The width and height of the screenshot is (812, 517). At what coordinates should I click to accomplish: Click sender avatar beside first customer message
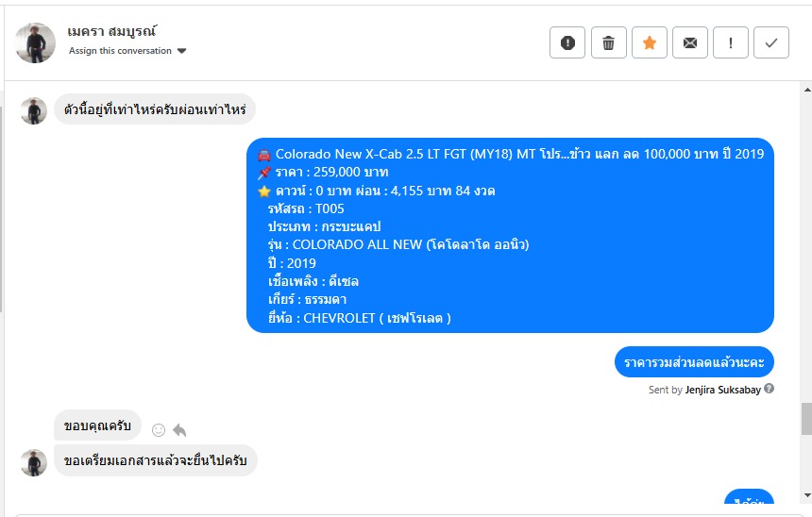(34, 110)
